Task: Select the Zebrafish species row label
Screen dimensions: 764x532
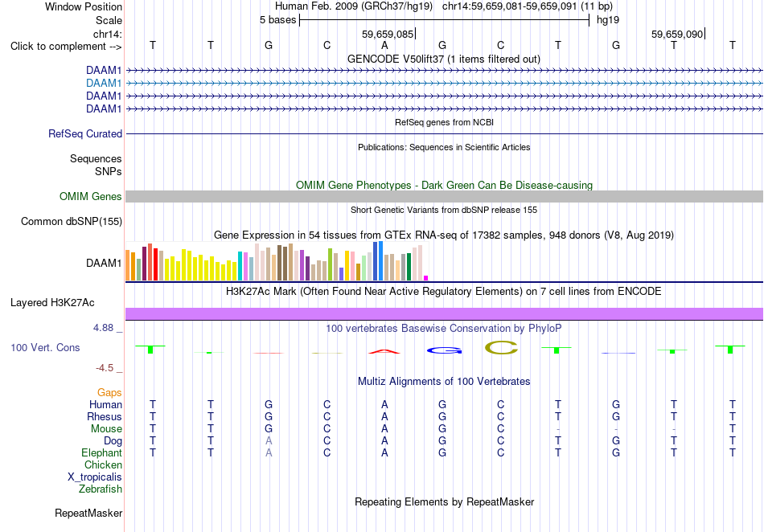Action: point(101,489)
